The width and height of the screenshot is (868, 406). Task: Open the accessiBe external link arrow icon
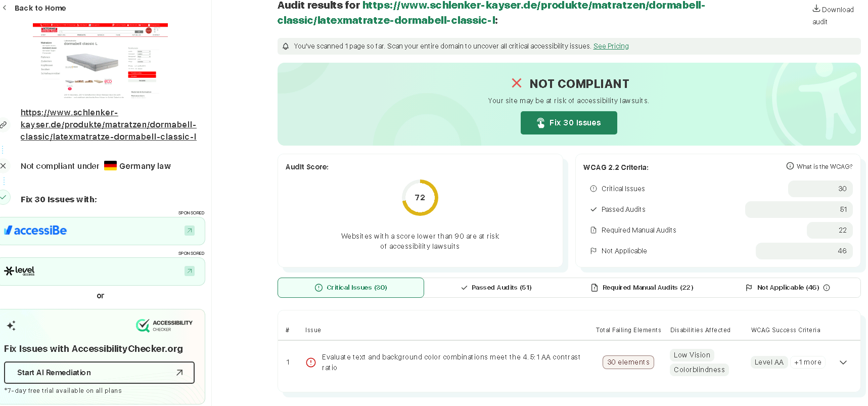[x=190, y=231]
